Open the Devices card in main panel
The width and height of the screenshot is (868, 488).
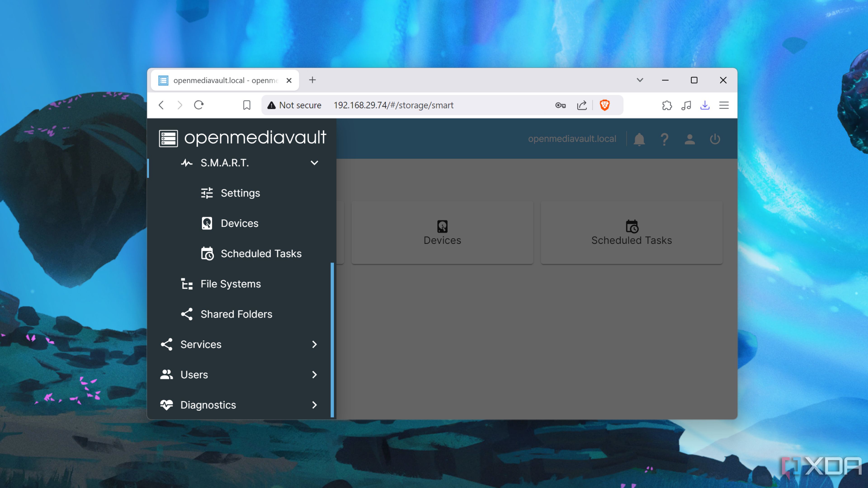[442, 232]
